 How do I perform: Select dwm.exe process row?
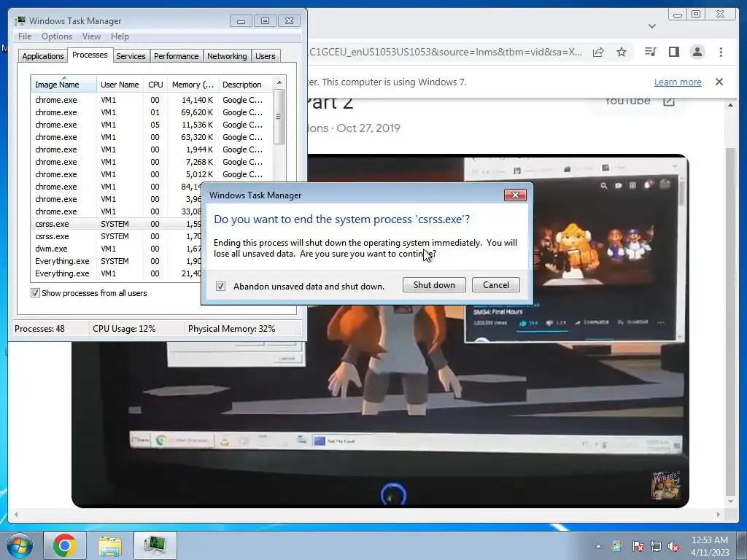click(x=116, y=249)
